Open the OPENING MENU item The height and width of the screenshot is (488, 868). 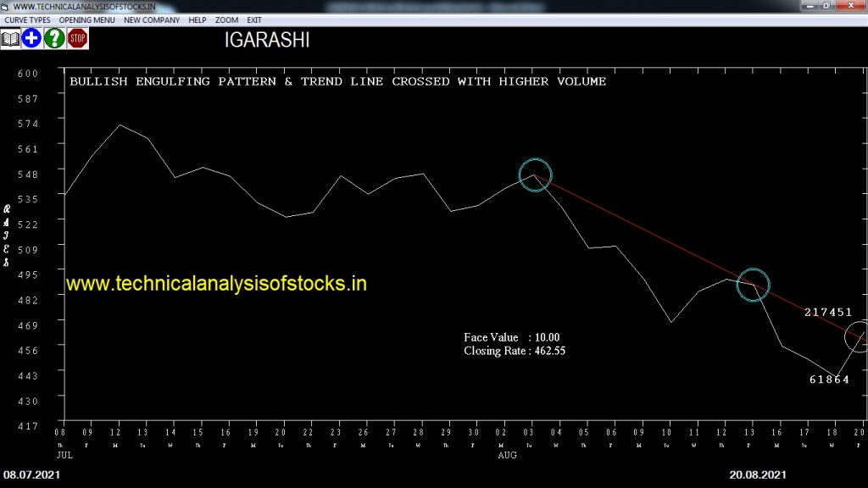point(86,19)
